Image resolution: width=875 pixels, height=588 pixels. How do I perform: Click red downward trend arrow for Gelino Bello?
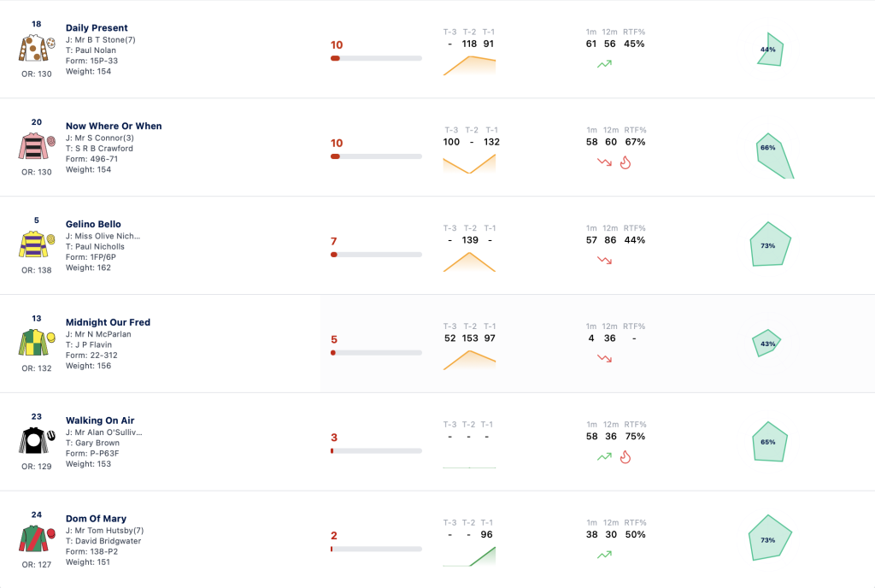tap(604, 260)
